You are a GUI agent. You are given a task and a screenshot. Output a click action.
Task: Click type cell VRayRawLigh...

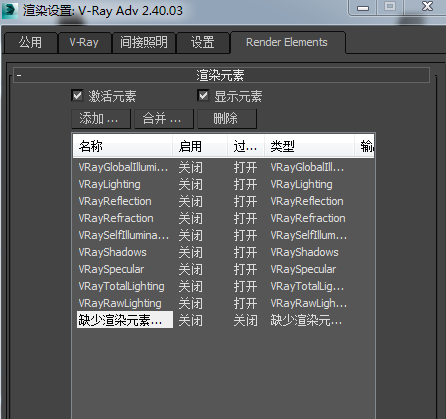pyautogui.click(x=309, y=303)
